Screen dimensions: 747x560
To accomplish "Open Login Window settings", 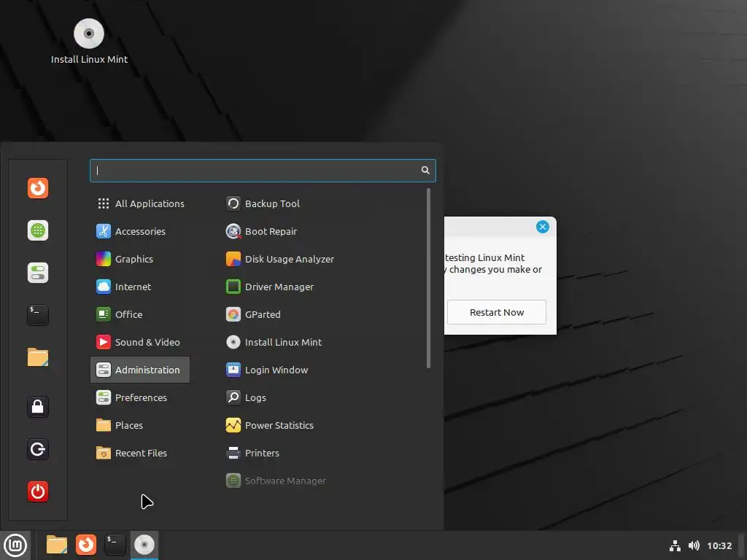I will pyautogui.click(x=267, y=370).
